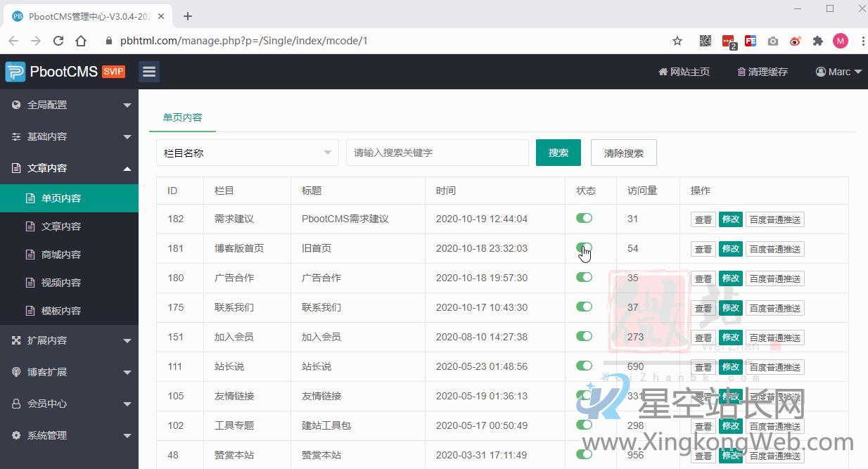The width and height of the screenshot is (868, 469).
Task: Click the hamburger menu icon to collapse sidebar
Action: [x=148, y=71]
